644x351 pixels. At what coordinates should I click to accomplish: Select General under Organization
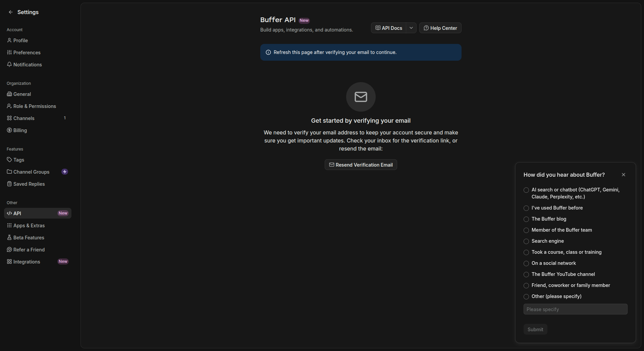(38, 94)
